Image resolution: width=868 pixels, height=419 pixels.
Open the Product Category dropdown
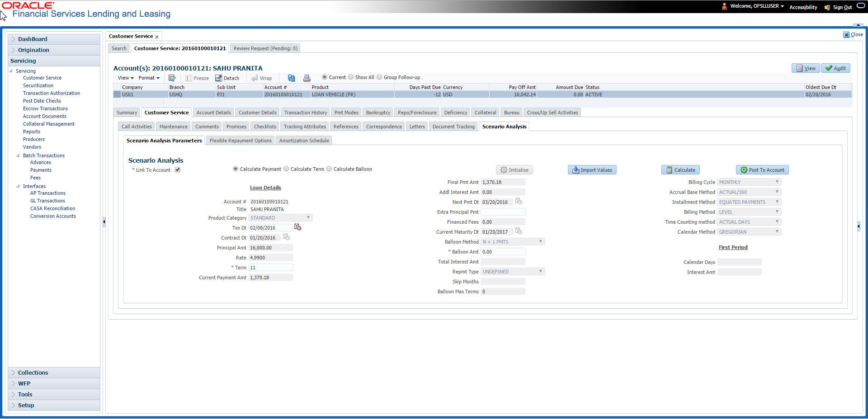click(280, 218)
